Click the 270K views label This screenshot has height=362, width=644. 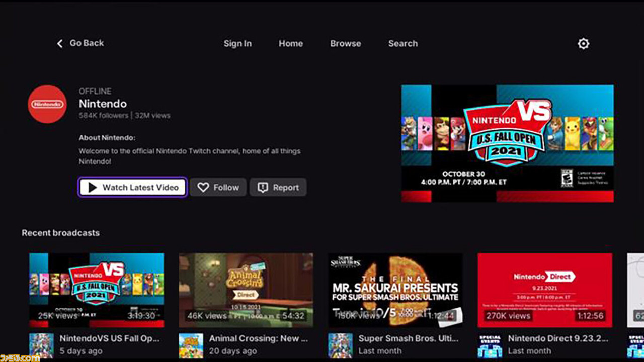(508, 316)
